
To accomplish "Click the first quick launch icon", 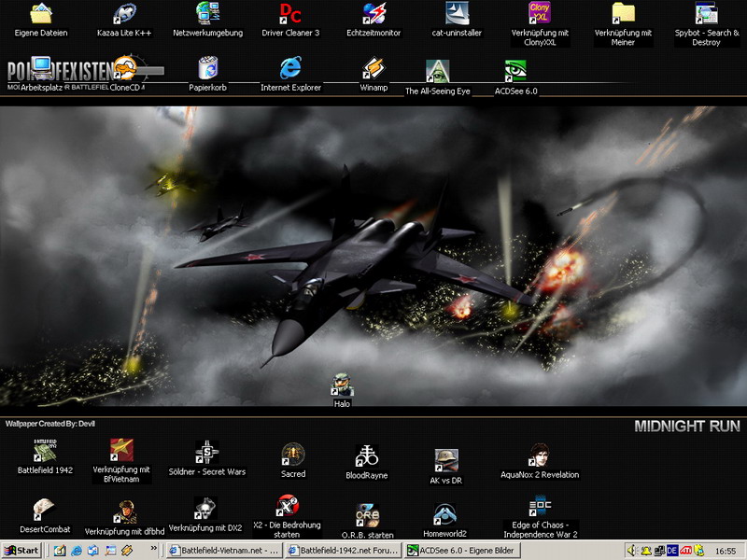I will 60,551.
